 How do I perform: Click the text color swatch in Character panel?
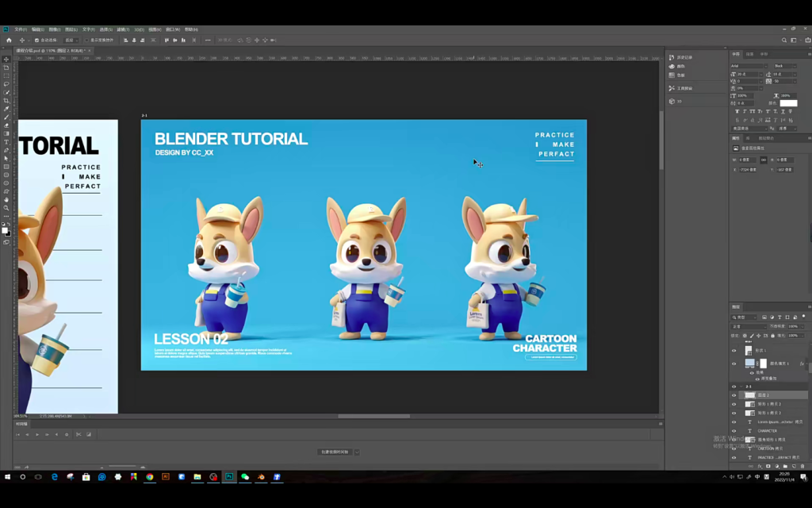tap(788, 103)
